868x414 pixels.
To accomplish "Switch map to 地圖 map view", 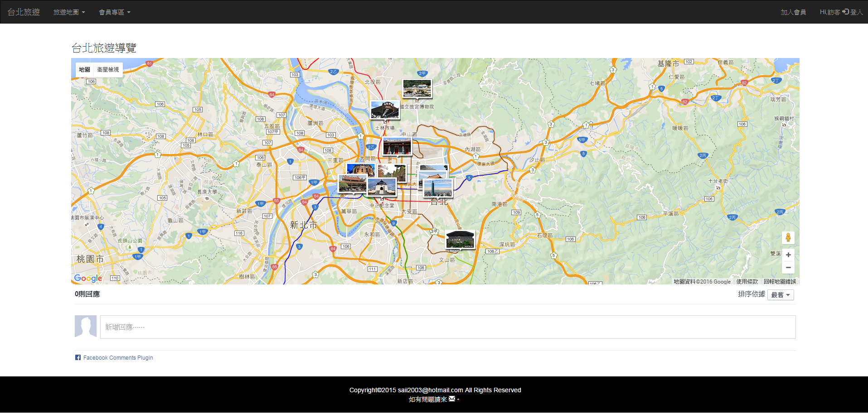I will click(x=85, y=70).
